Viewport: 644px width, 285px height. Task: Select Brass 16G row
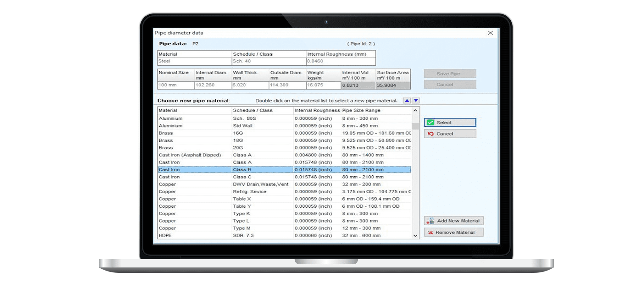click(284, 133)
